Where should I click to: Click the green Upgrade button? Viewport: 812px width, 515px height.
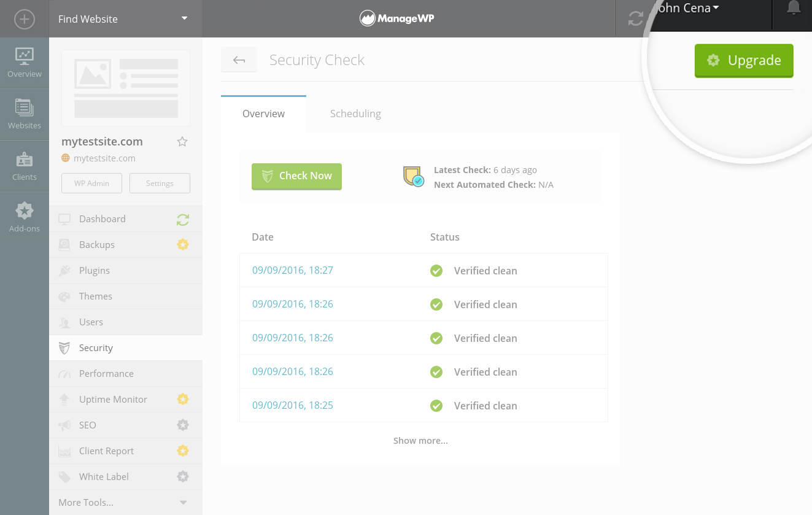pos(743,60)
